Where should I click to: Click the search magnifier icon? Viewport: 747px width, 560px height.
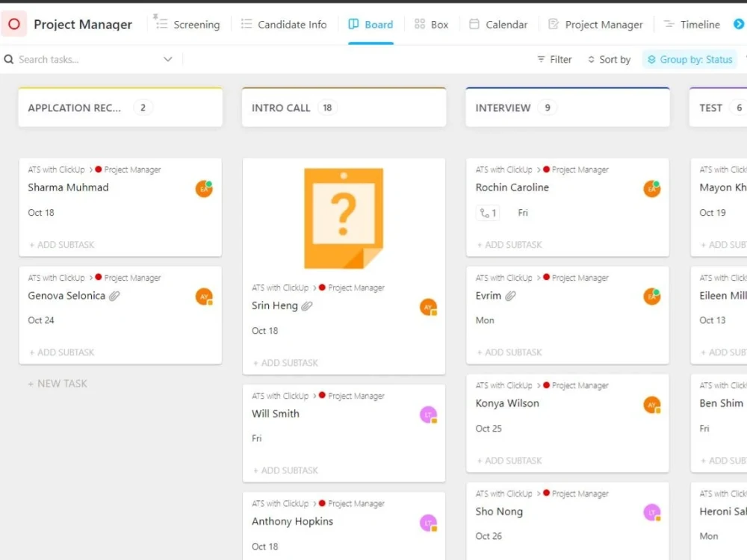(x=8, y=59)
